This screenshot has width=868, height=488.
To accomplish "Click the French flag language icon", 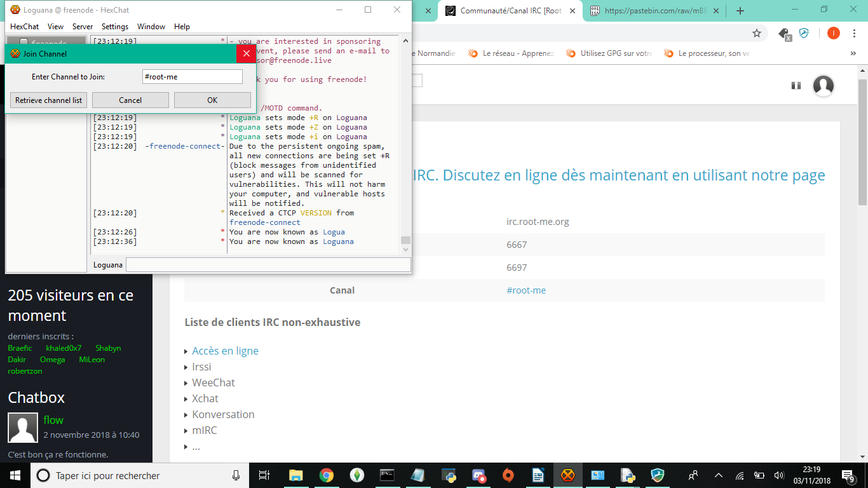I will click(x=796, y=85).
